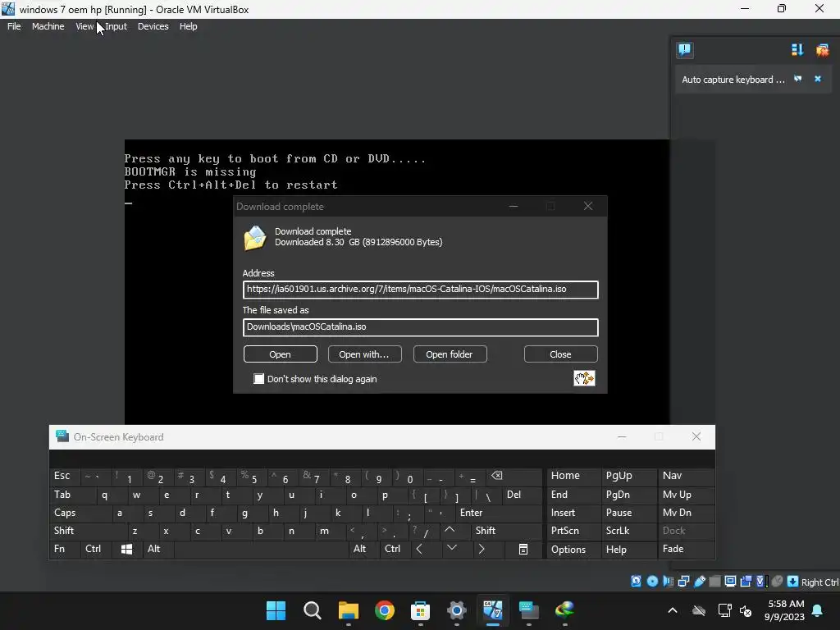Click the USB devices status icon
This screenshot has height=630, width=840.
[699, 582]
